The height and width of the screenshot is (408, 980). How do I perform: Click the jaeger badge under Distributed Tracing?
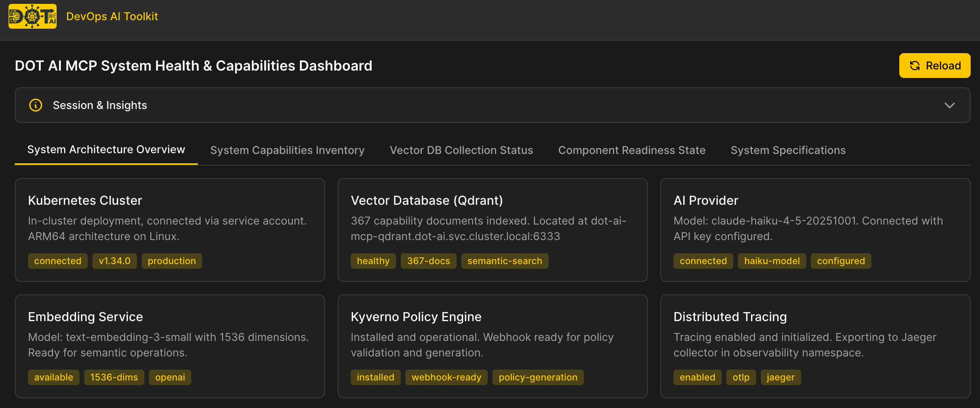click(x=780, y=377)
